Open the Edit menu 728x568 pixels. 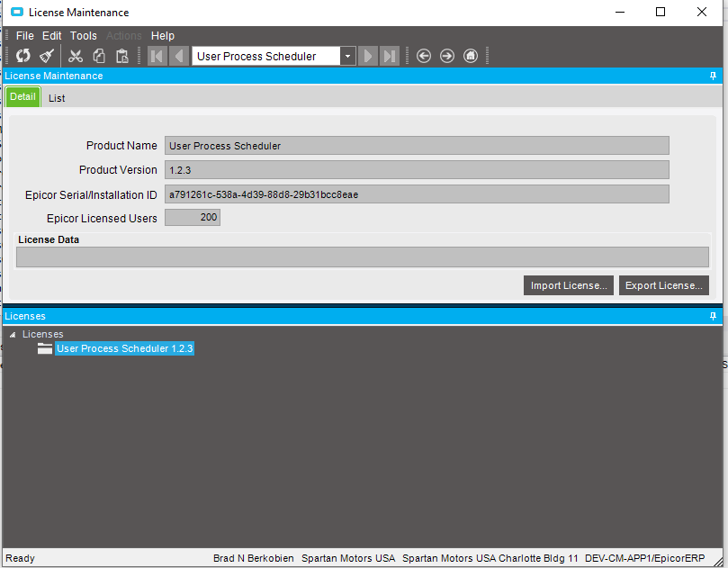tap(51, 36)
